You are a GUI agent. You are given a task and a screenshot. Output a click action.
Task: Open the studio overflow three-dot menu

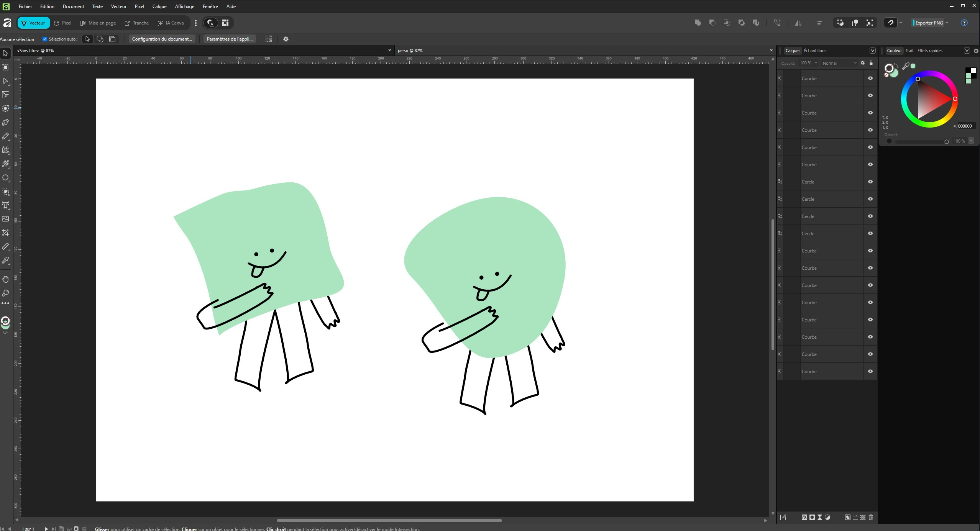pyautogui.click(x=196, y=23)
